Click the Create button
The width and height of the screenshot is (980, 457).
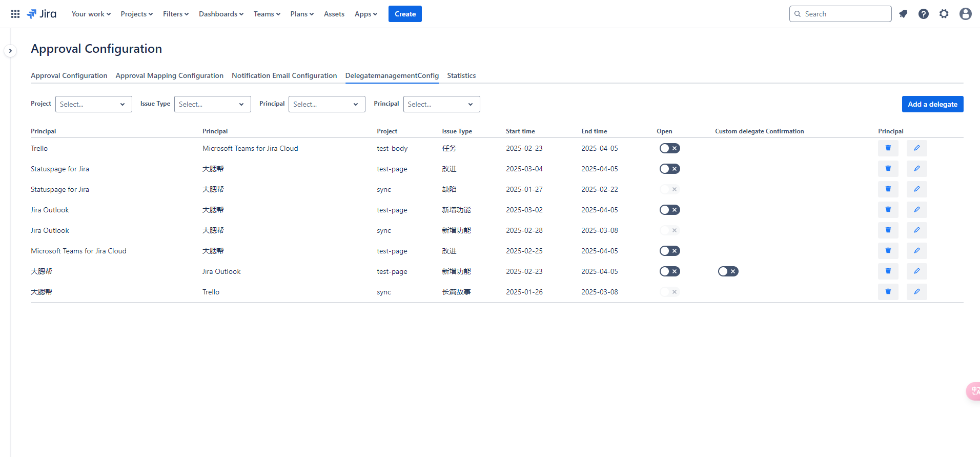pos(405,14)
